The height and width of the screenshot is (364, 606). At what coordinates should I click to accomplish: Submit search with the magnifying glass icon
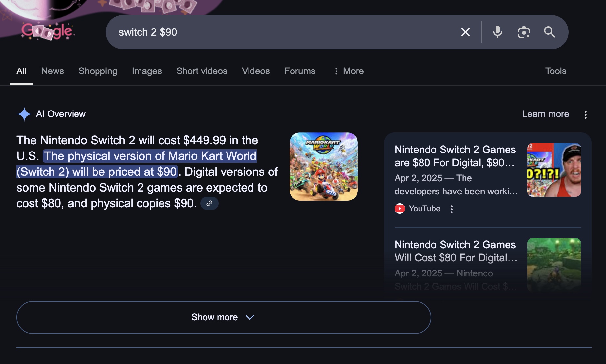coord(550,32)
